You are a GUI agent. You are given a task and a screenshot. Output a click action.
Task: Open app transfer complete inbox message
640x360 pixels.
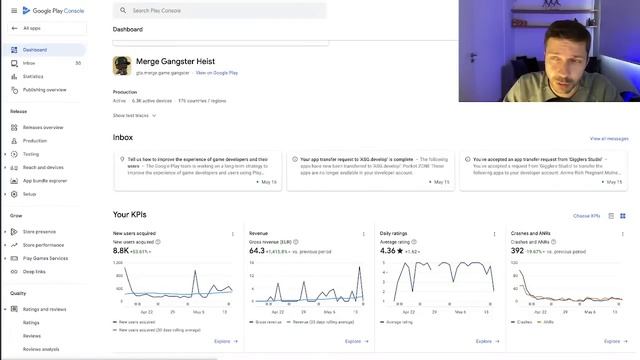tap(371, 171)
